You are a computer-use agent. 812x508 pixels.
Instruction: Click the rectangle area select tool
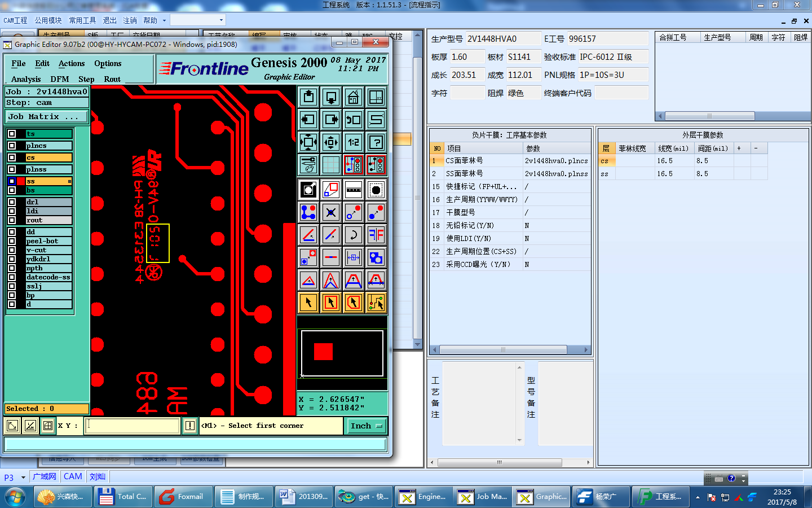click(331, 303)
